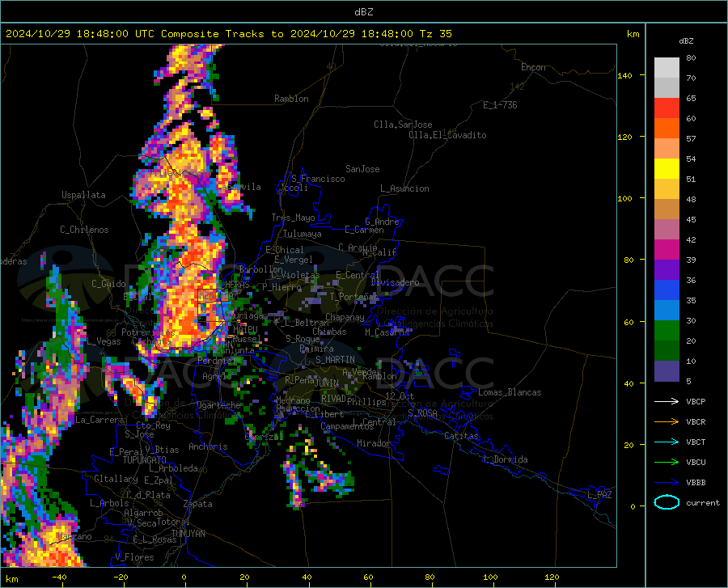Click the L_Dormida map label

pyautogui.click(x=506, y=459)
